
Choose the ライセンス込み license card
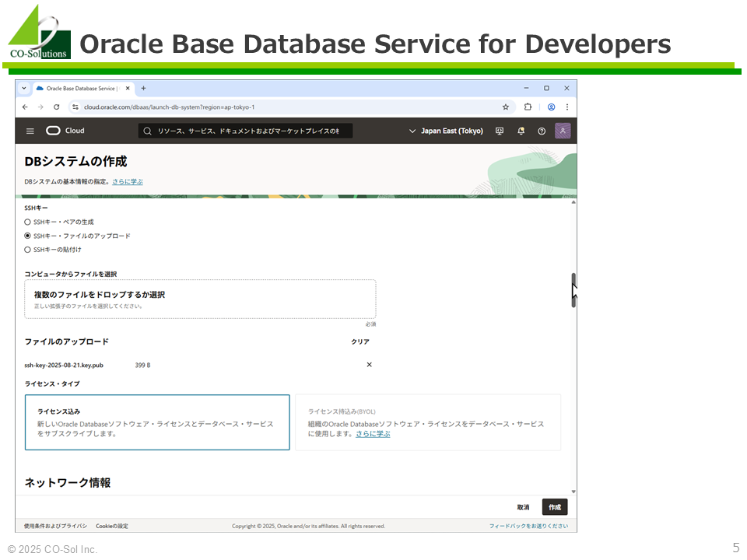[x=157, y=422]
